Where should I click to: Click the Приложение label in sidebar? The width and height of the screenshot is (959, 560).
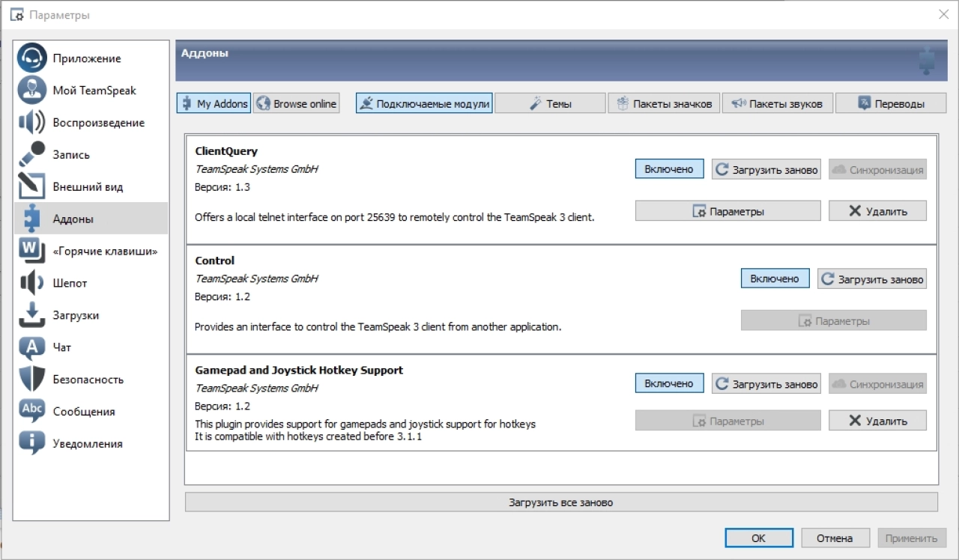[x=87, y=58]
